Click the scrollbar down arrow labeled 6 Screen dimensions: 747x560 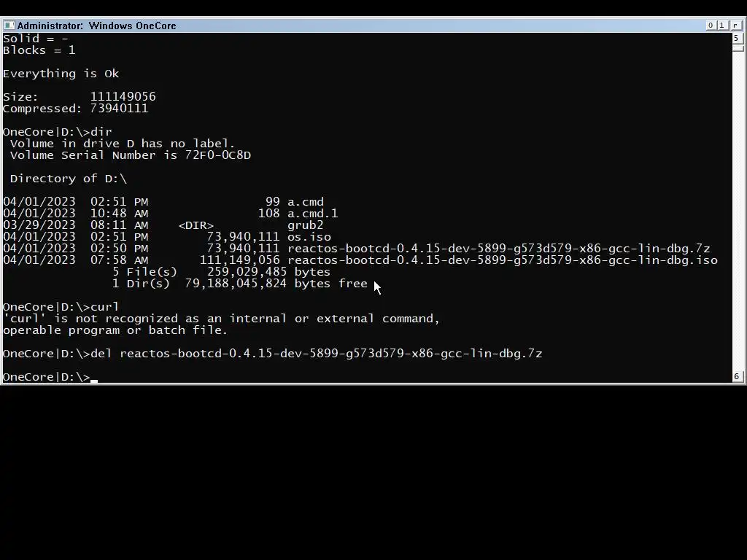click(737, 376)
